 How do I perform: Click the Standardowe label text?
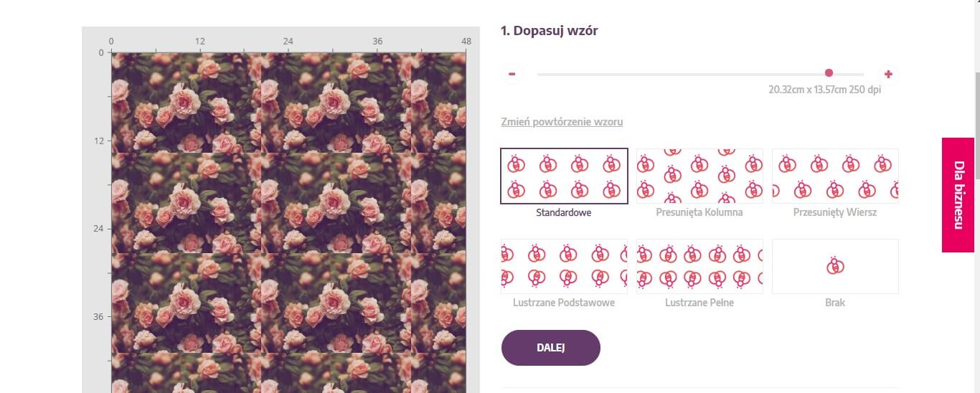564,212
